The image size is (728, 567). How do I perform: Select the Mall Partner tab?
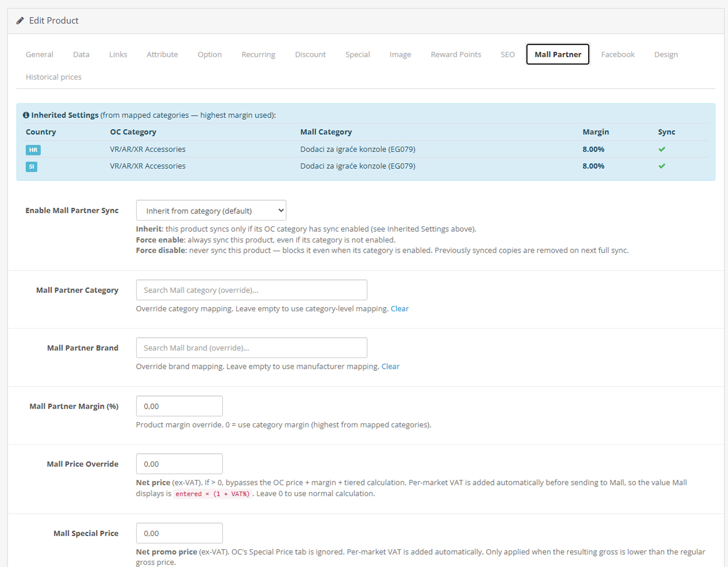click(x=558, y=55)
